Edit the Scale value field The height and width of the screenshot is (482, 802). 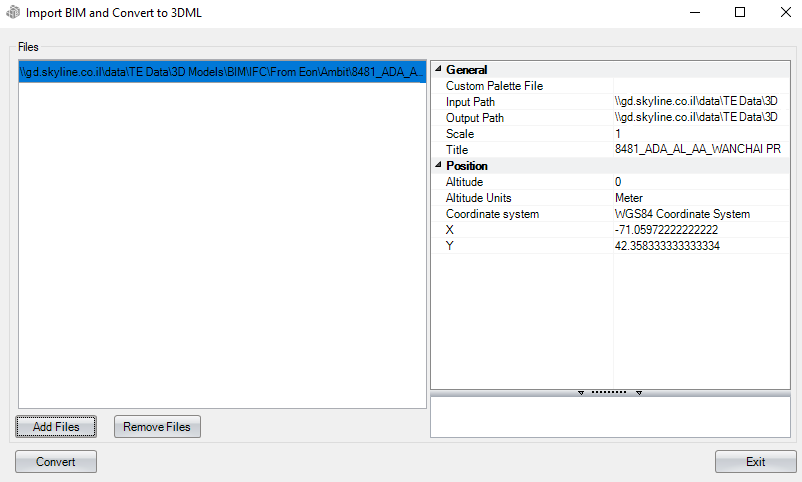click(x=698, y=134)
